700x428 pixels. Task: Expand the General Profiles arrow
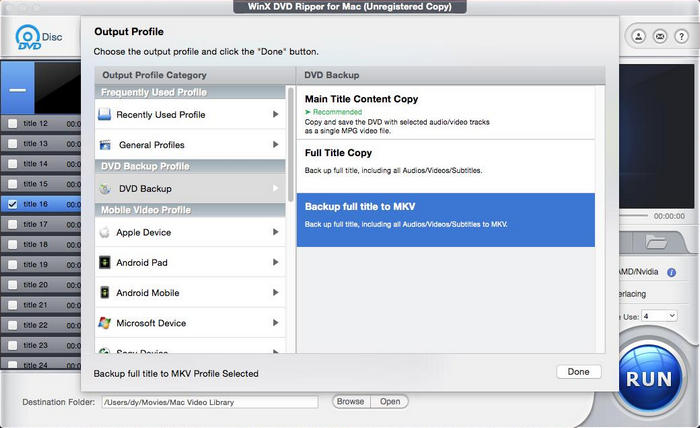click(275, 145)
